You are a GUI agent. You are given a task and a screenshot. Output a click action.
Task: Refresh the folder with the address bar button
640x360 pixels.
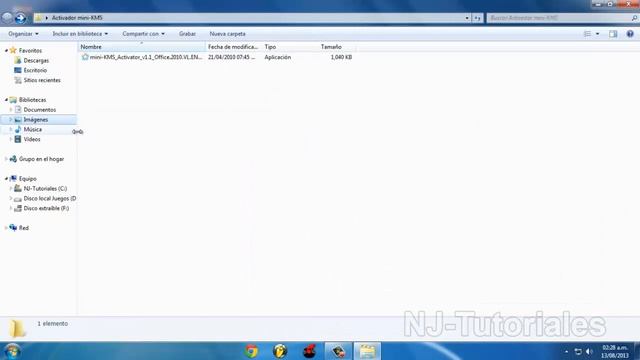click(477, 18)
